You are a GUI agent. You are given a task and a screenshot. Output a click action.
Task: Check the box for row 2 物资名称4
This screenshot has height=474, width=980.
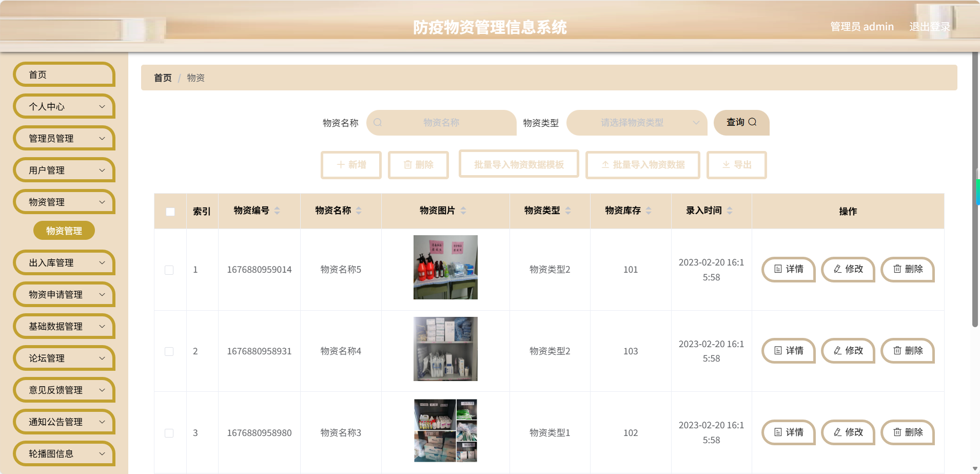169,352
